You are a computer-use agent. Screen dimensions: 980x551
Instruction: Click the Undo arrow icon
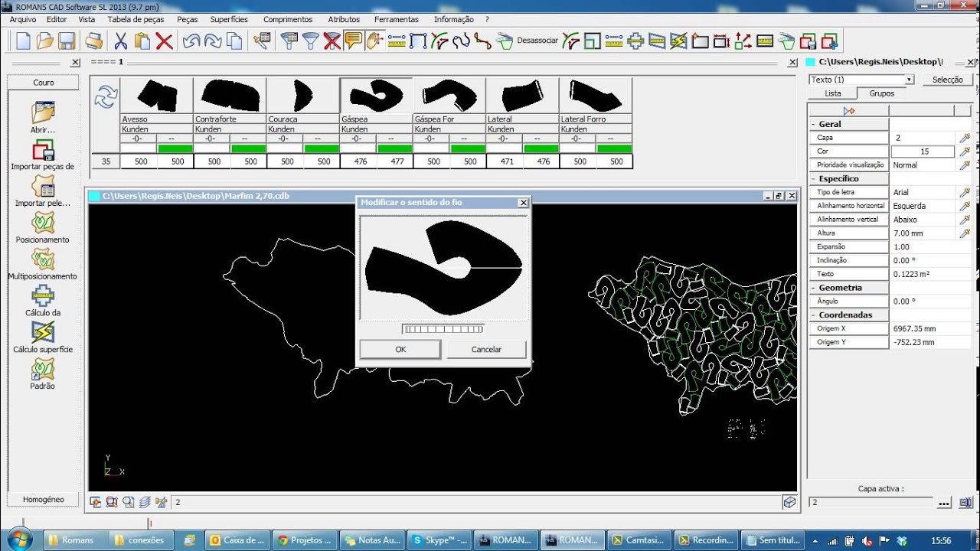(191, 41)
